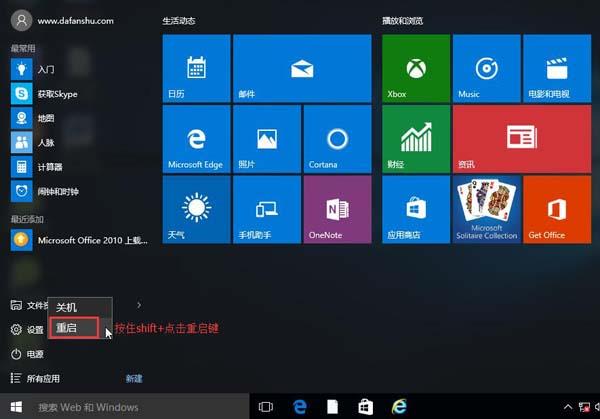Select 关机 in the power menu
Image resolution: width=600 pixels, height=419 pixels.
80,307
